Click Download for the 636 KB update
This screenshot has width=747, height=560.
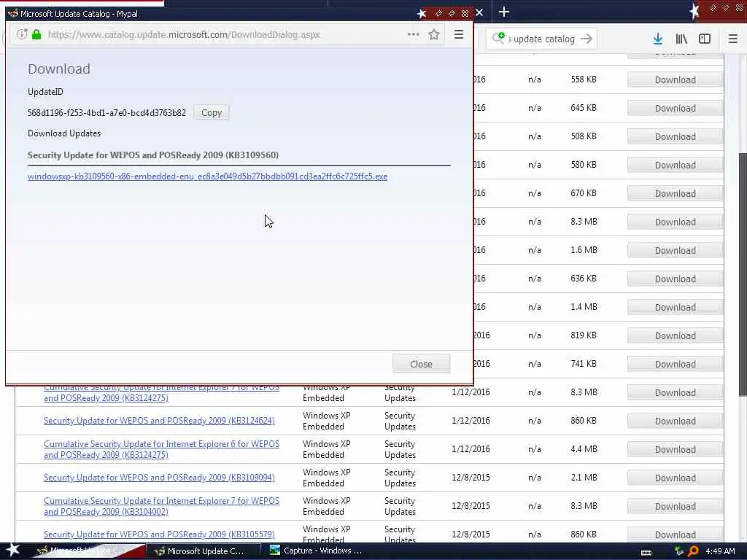tap(675, 279)
